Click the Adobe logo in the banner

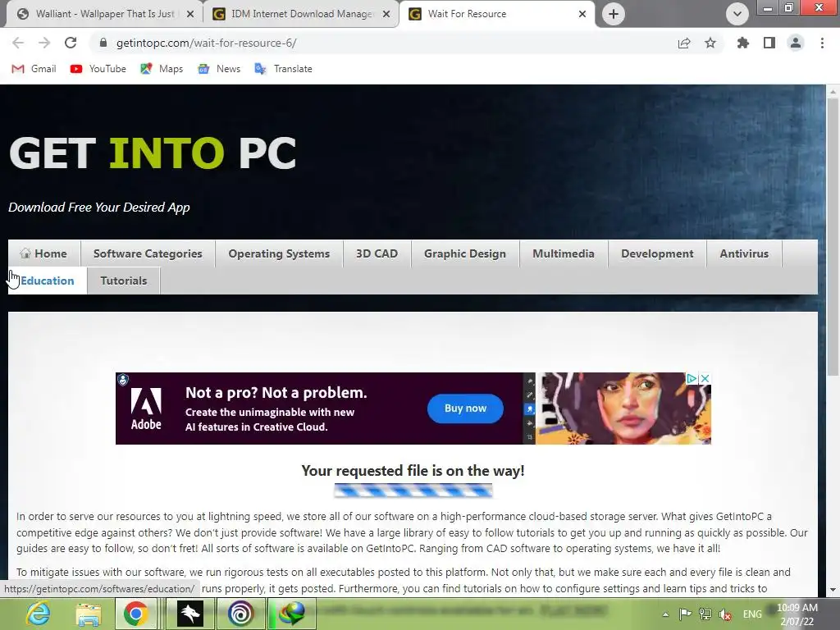(146, 409)
